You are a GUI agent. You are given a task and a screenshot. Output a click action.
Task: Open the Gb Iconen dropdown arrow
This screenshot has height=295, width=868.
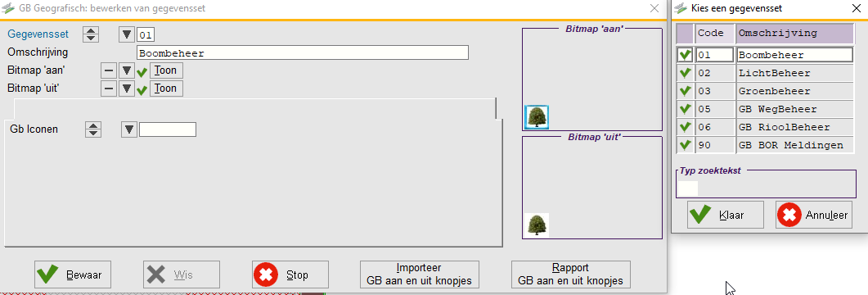pos(129,129)
